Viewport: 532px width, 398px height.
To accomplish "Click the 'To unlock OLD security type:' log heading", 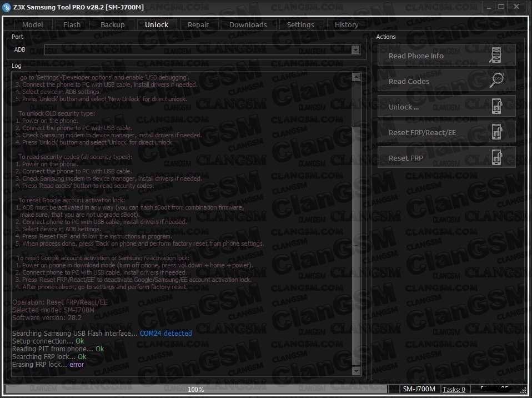I will tap(57, 113).
